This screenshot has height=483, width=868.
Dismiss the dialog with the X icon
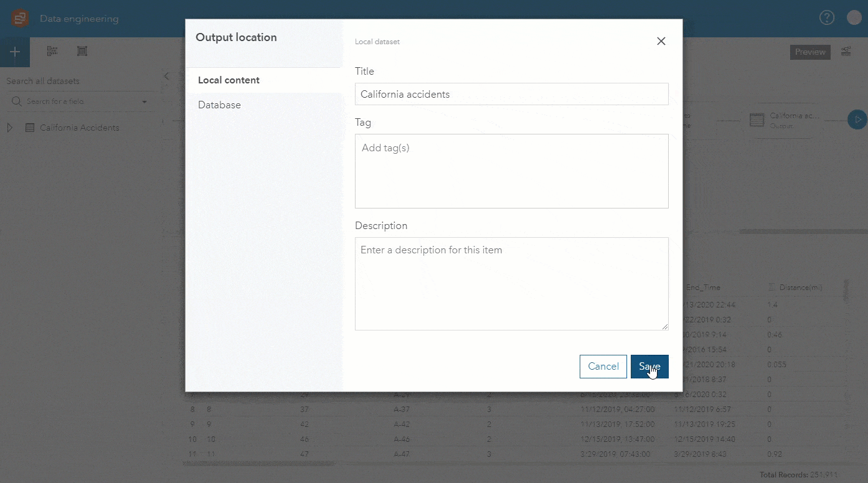[x=661, y=41]
